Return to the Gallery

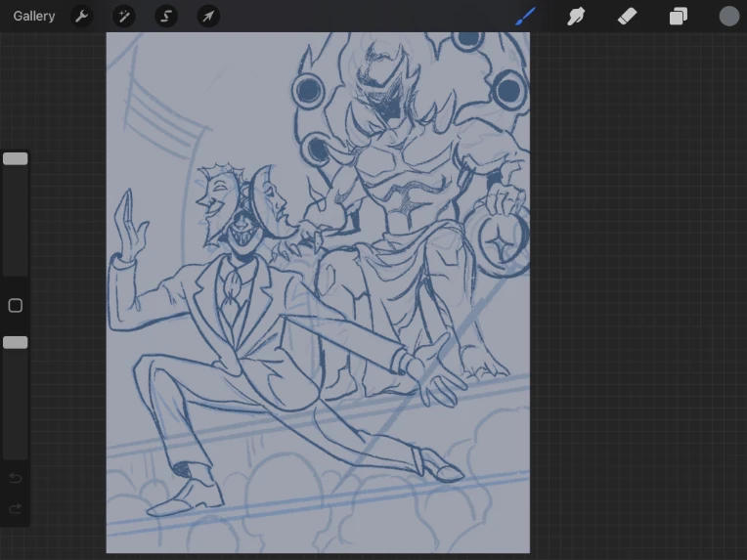tap(34, 17)
